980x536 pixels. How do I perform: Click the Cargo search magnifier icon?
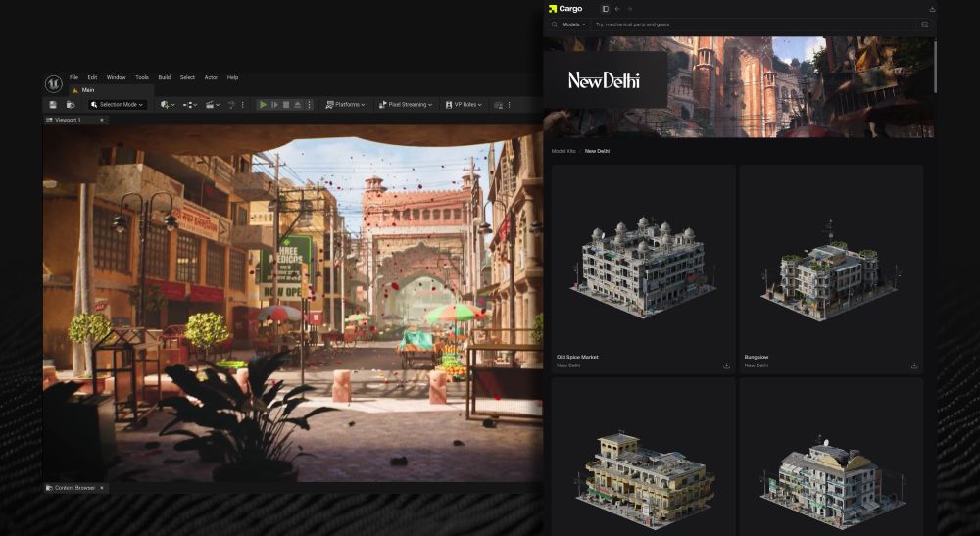coord(555,24)
